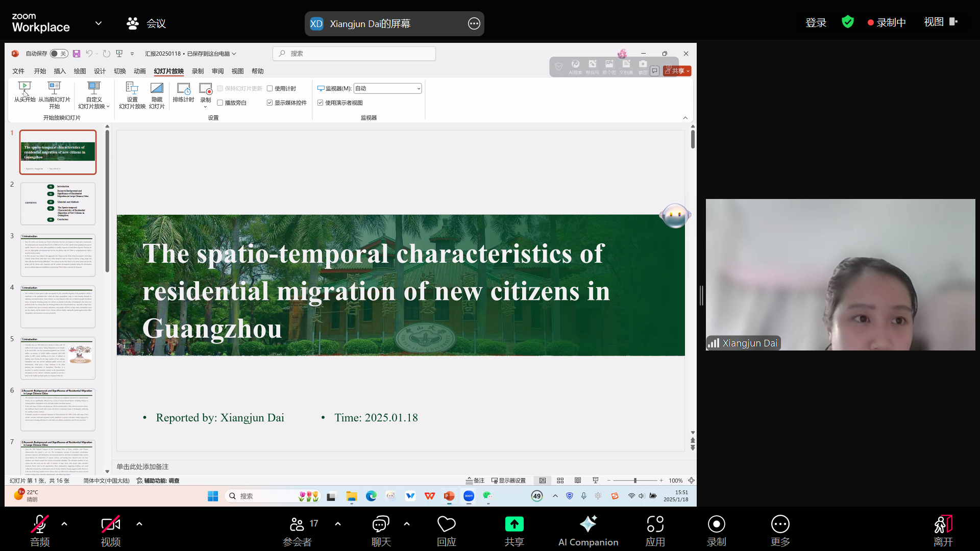The height and width of the screenshot is (551, 980).
Task: Switch to the Review (审阅) tab
Action: 218,71
